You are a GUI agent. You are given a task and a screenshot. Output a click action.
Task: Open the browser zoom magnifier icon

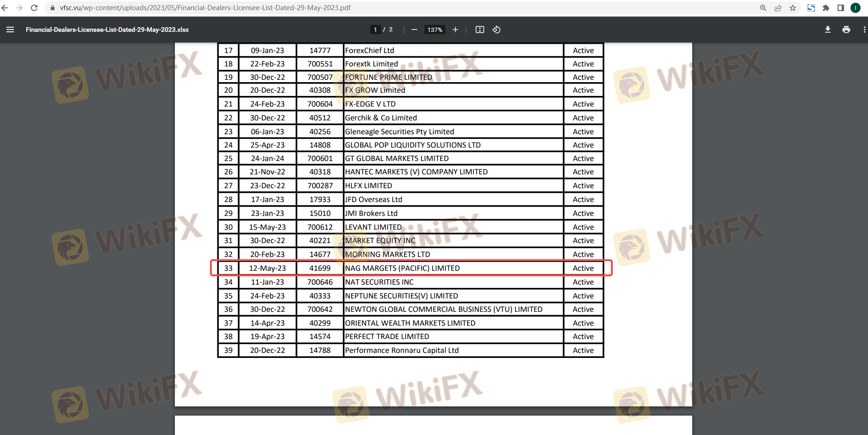pyautogui.click(x=763, y=8)
